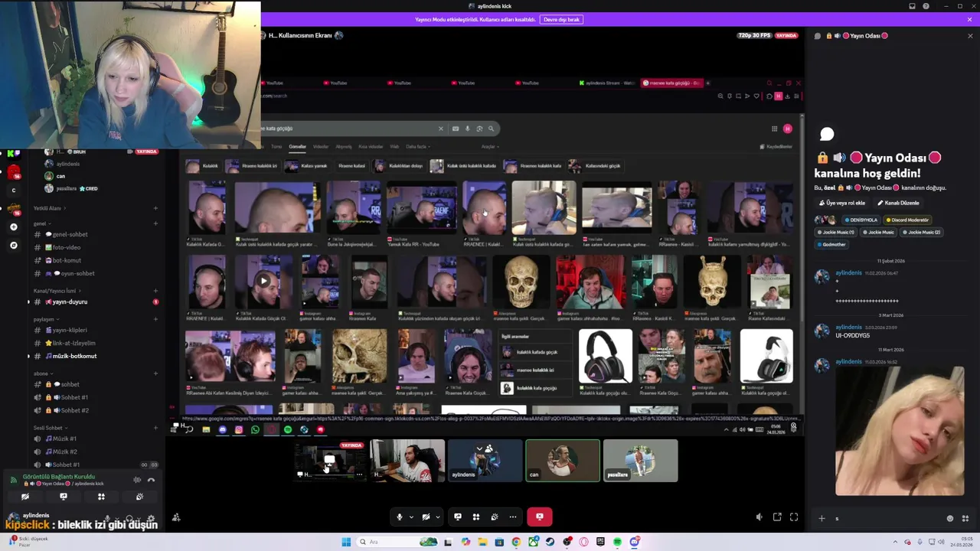Viewport: 980px width, 551px height.
Task: Select the DENİSYHOLA role tag
Action: tap(860, 220)
